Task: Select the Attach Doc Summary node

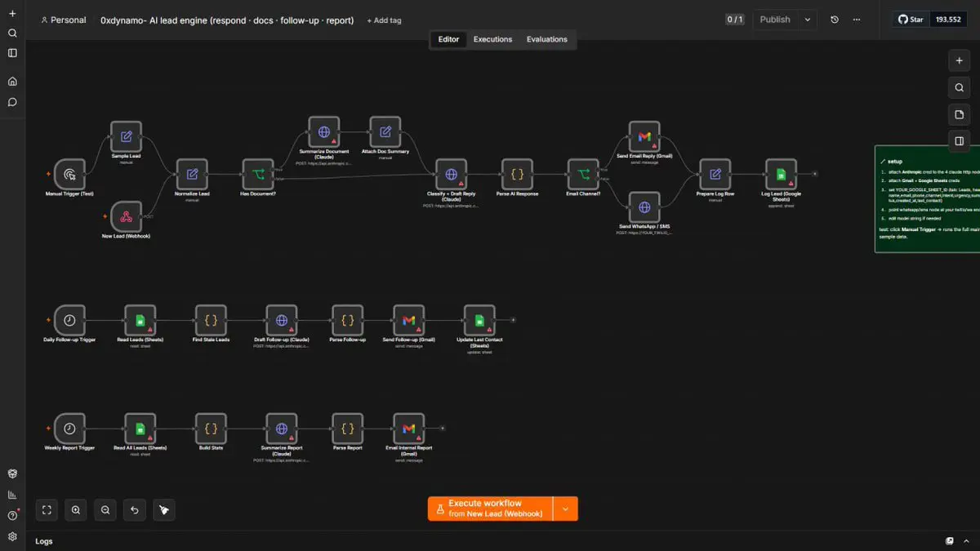Action: pyautogui.click(x=385, y=131)
